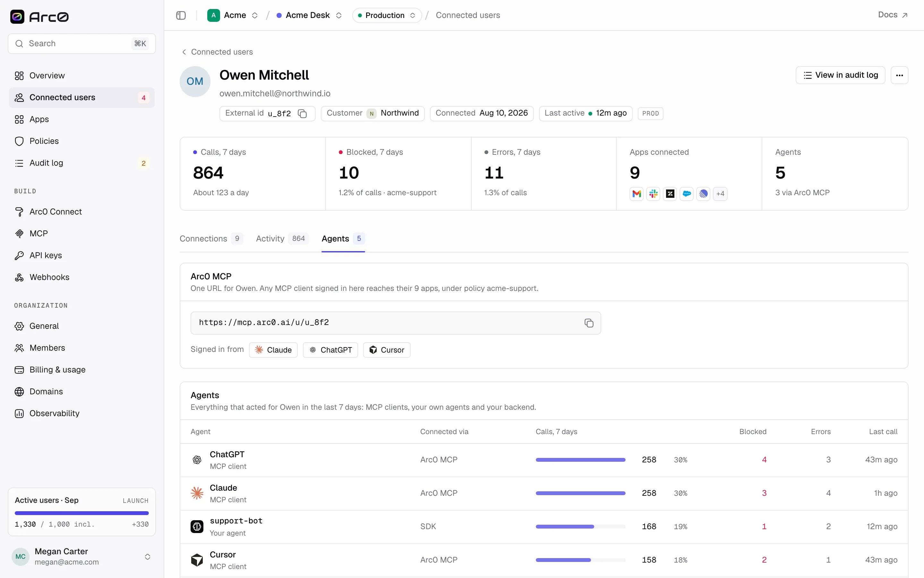Screen dimensions: 924x578
Task: Select the Agents tab
Action: (343, 239)
